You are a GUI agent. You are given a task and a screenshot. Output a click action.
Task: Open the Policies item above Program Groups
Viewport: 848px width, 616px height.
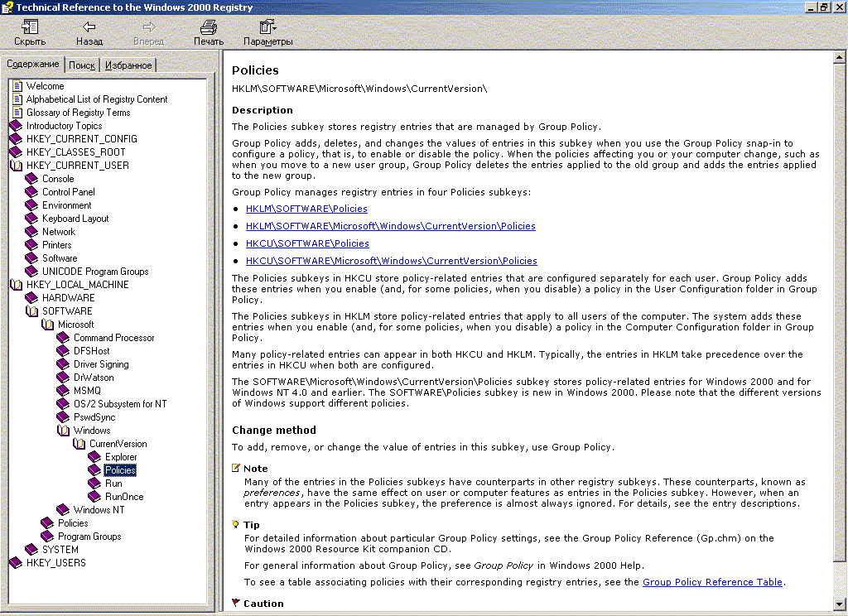click(x=73, y=523)
